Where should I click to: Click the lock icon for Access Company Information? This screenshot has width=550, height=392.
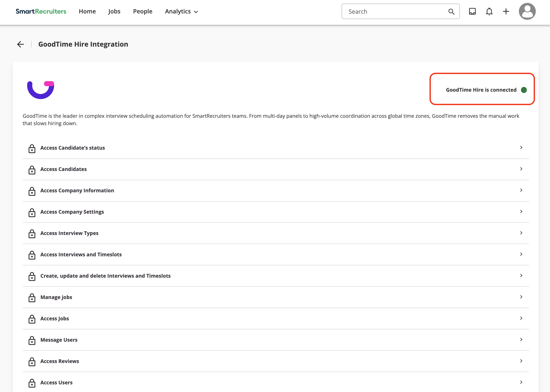point(32,191)
